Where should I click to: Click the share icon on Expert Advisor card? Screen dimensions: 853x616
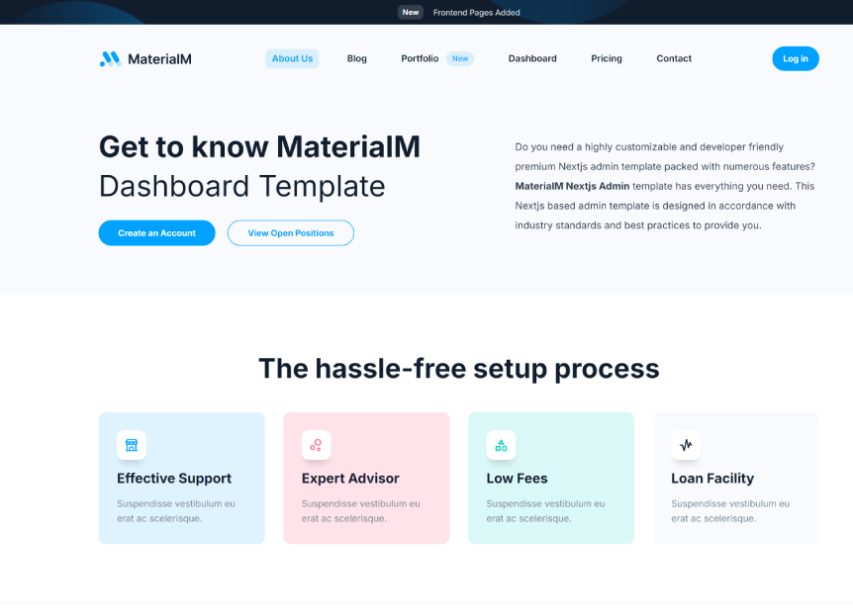coord(316,445)
